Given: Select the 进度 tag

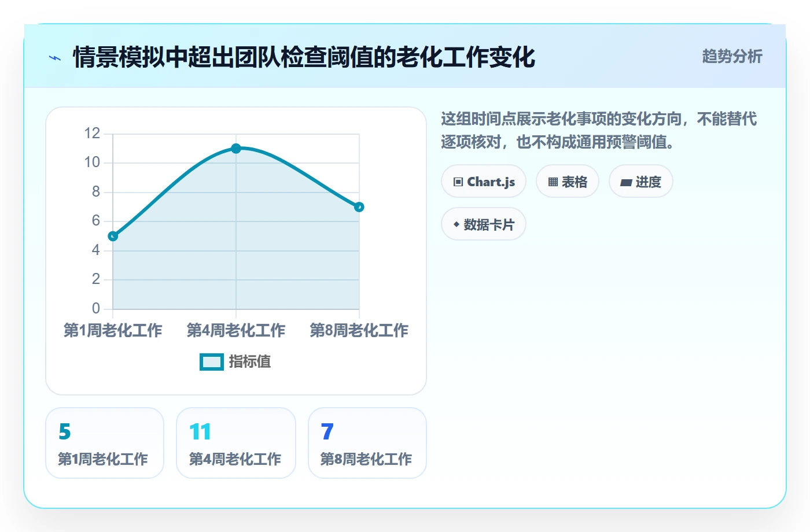Looking at the screenshot, I should pos(641,182).
